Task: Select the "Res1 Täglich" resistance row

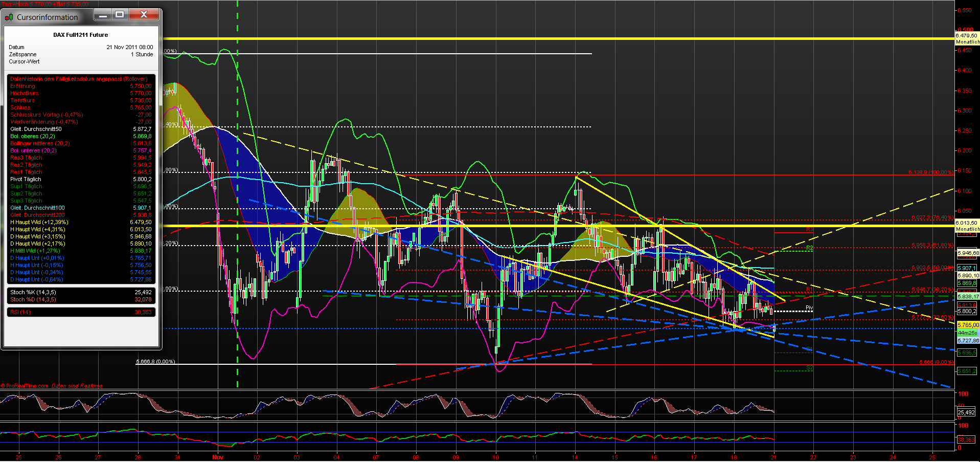Action: click(x=26, y=172)
